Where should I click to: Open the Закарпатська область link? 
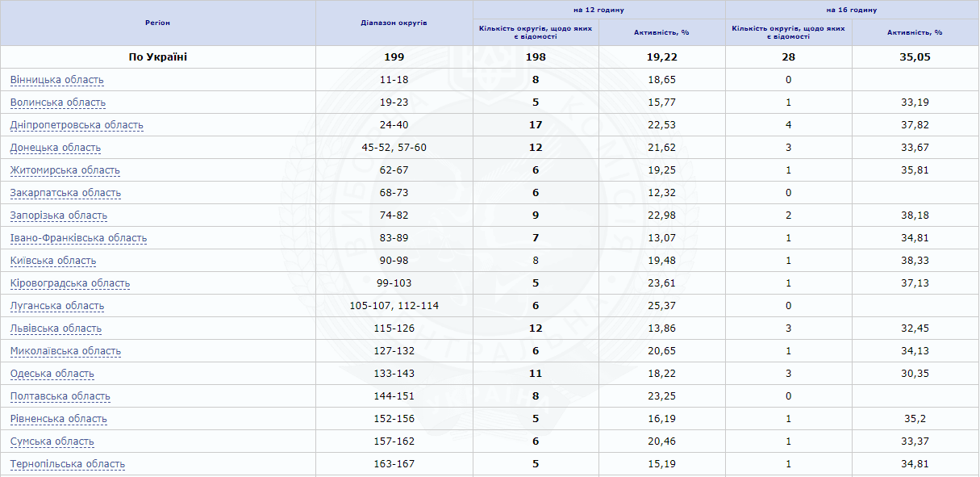tap(65, 193)
